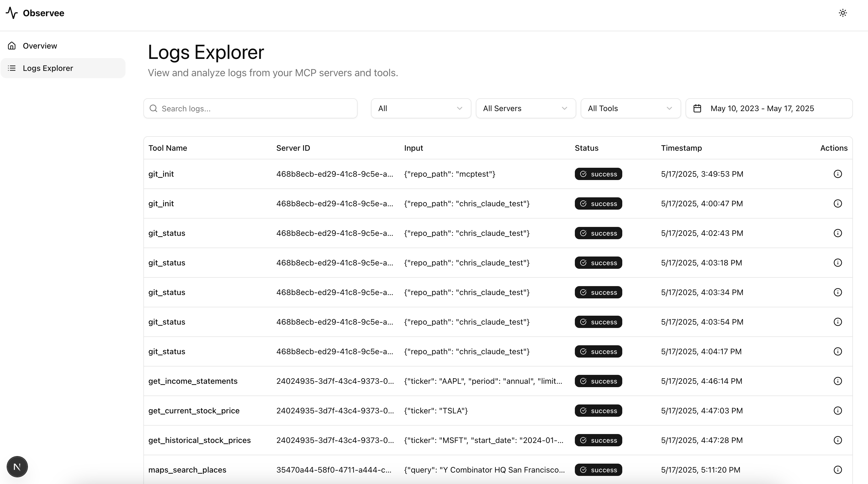The height and width of the screenshot is (484, 868).
Task: Open info icon for 4:00:47 PM git_init
Action: click(838, 203)
